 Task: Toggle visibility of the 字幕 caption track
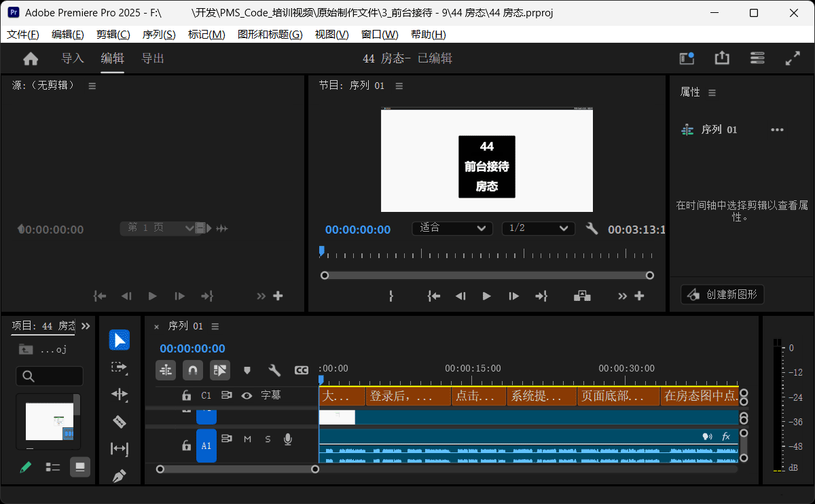[247, 395]
